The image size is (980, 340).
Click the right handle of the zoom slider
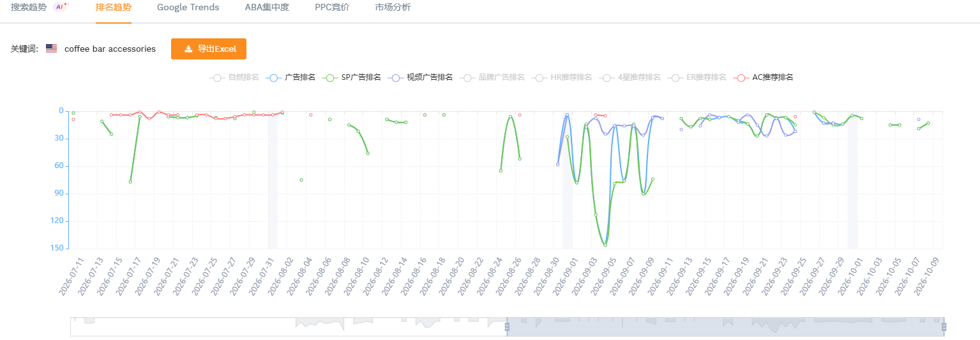[944, 327]
